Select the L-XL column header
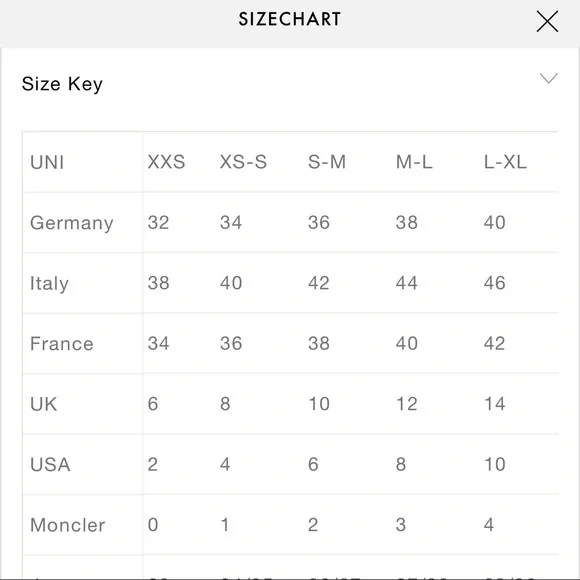The width and height of the screenshot is (580, 580). [505, 162]
